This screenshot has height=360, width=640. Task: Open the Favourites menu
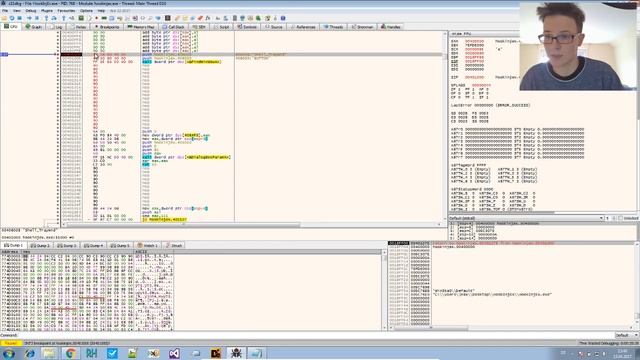[x=66, y=11]
